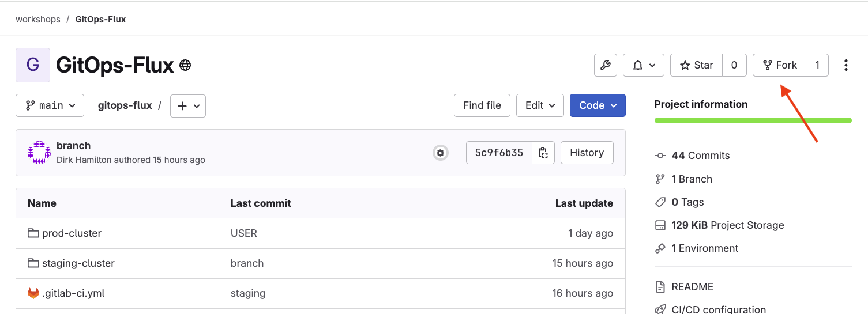Star the GitOps-Flux project
This screenshot has width=868, height=314.
click(696, 65)
